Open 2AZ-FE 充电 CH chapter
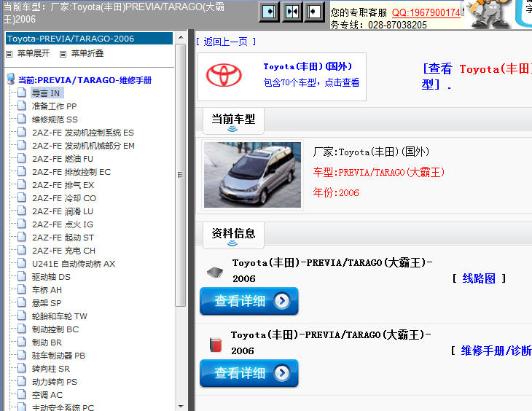The image size is (532, 411). [x=63, y=251]
